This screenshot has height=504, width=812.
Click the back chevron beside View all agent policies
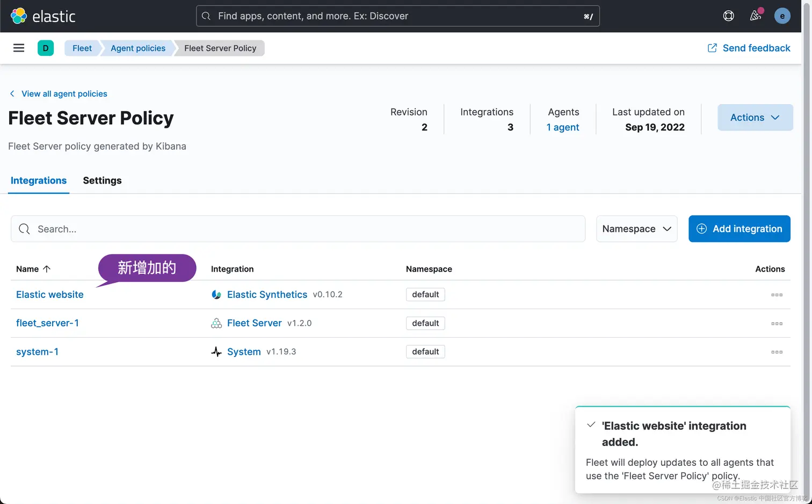(x=12, y=93)
